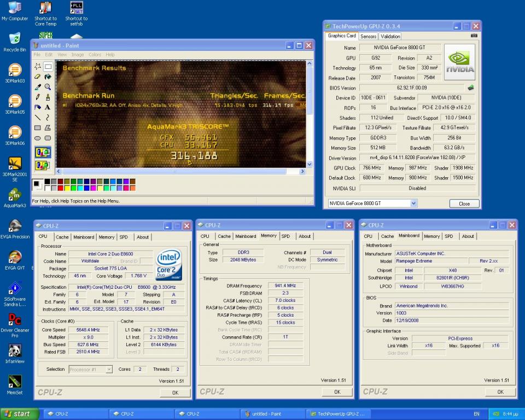Choose the bright green palette color in Paint
This screenshot has height=420, width=525.
click(x=73, y=188)
